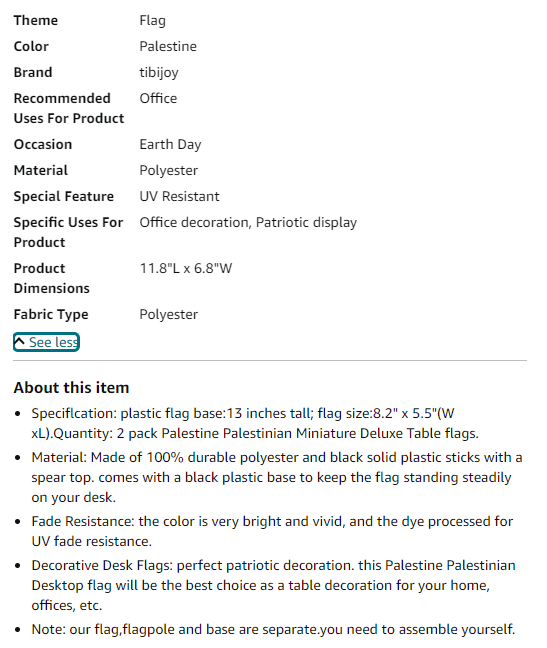Viewport: 547px width, 648px height.
Task: Select the Office recommended use value
Action: tap(158, 98)
